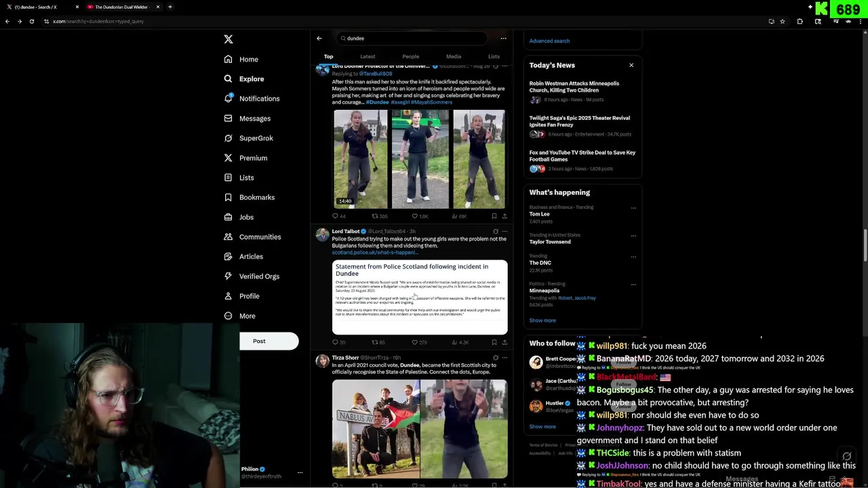The height and width of the screenshot is (488, 868).
Task: Switch to the Media tab
Action: (454, 56)
